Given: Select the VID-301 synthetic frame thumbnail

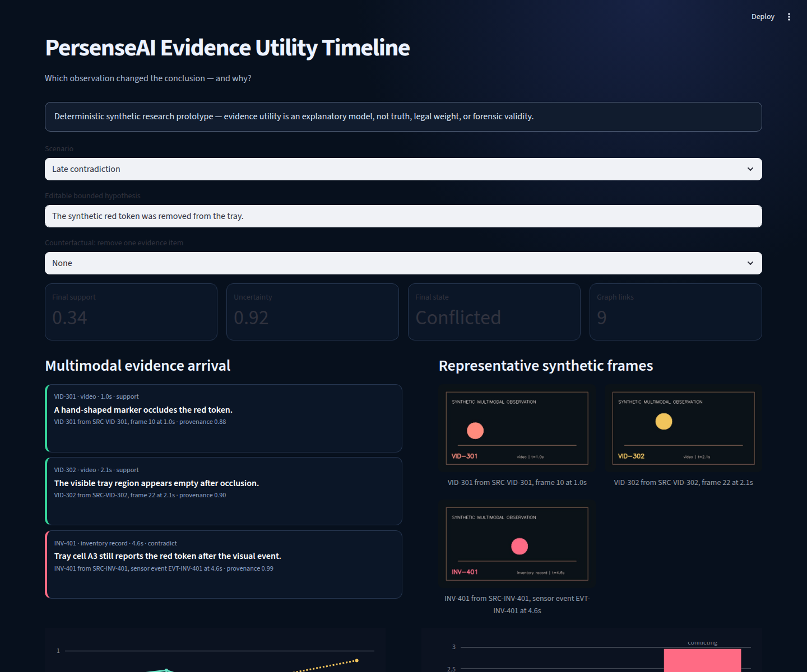Looking at the screenshot, I should [517, 428].
